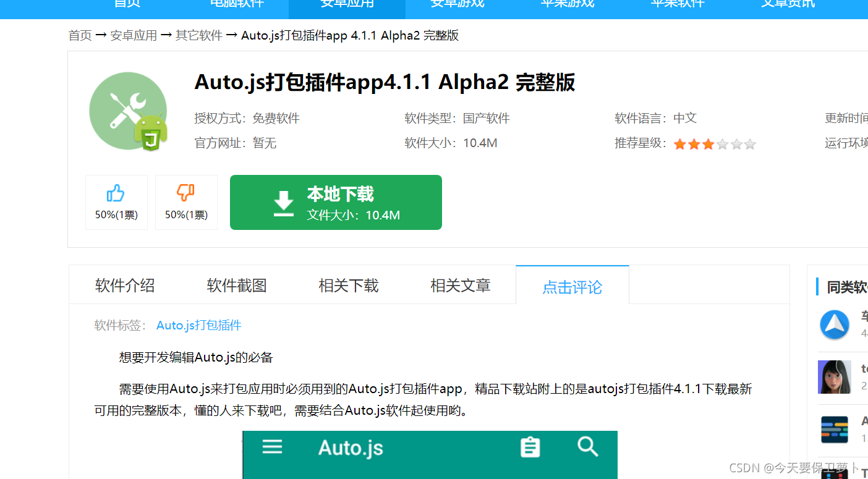Viewport: 868px width, 479px height.
Task: Click the line 想要开发编辑Auto.js的必备
Action: point(196,357)
